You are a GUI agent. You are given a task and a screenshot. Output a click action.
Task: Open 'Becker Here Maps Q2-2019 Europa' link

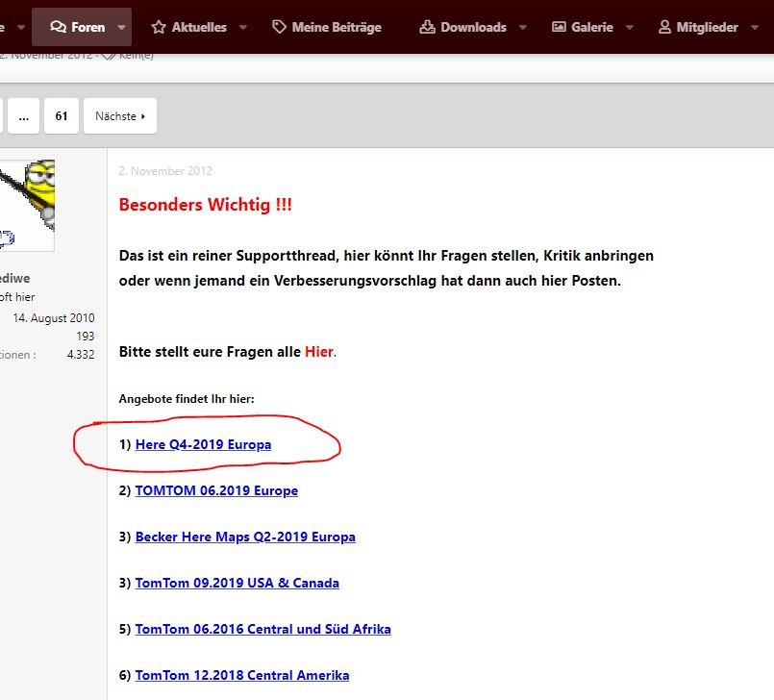click(x=245, y=537)
